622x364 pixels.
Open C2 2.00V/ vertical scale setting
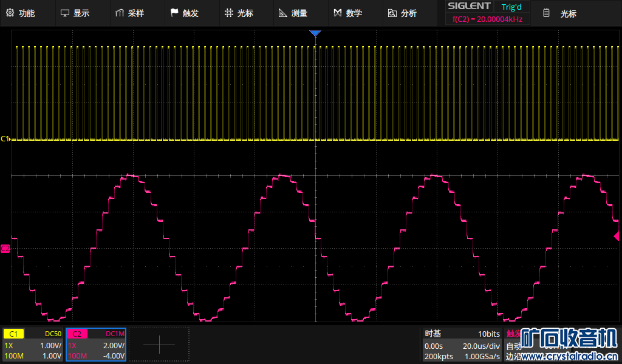point(113,345)
